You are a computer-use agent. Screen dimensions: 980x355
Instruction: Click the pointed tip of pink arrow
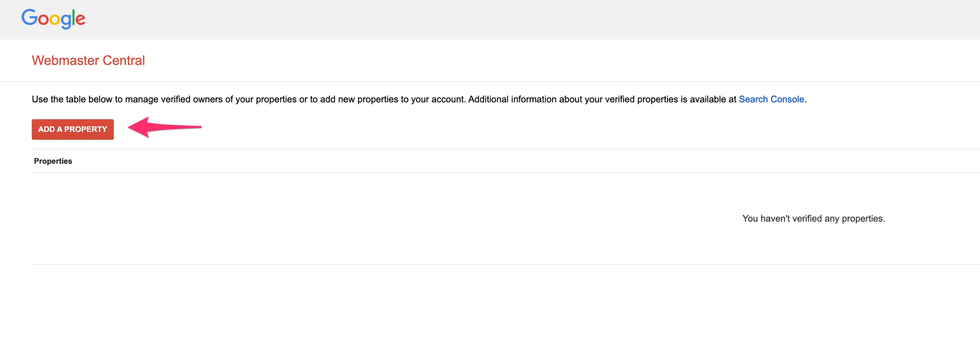pos(130,127)
